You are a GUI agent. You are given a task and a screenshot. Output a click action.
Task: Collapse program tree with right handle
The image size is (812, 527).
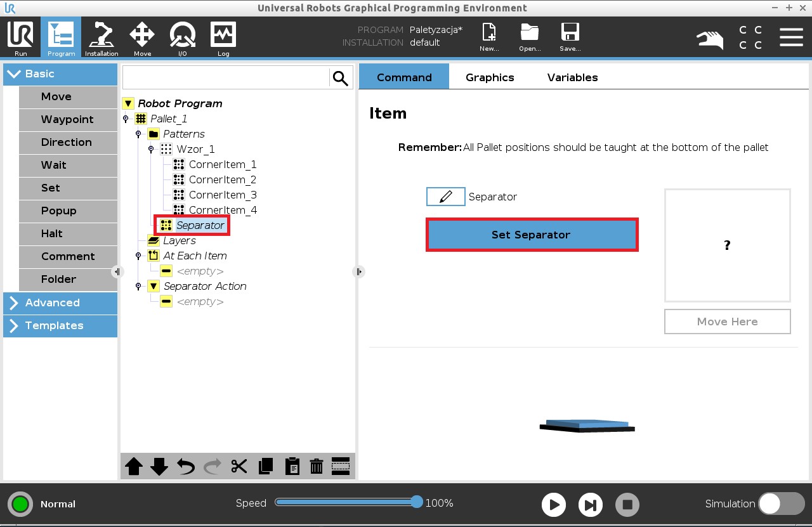click(x=358, y=271)
